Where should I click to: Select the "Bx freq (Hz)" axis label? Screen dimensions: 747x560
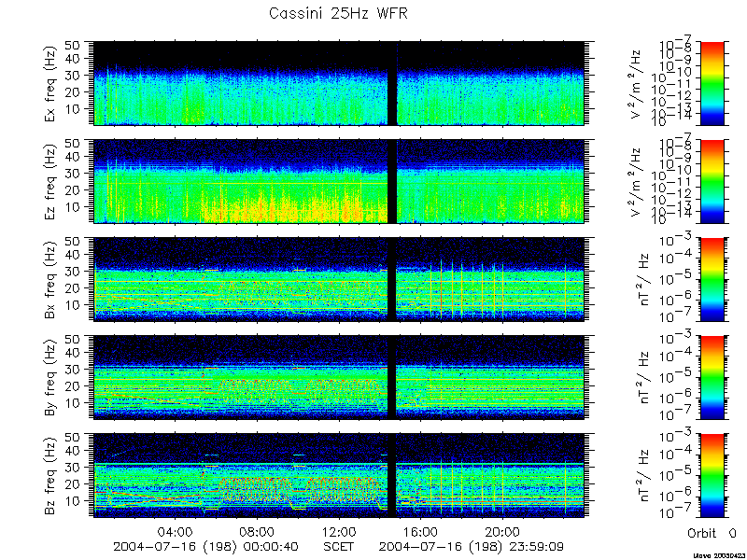50,279
